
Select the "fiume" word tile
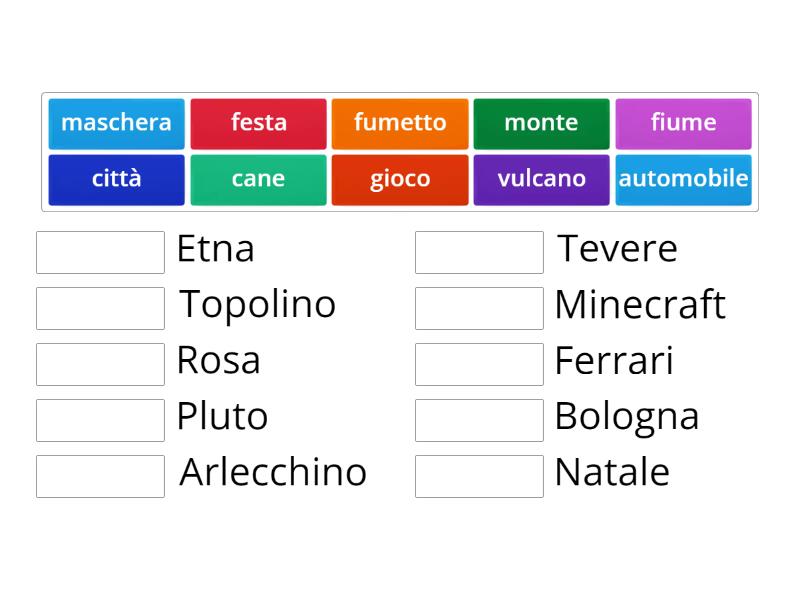(683, 123)
